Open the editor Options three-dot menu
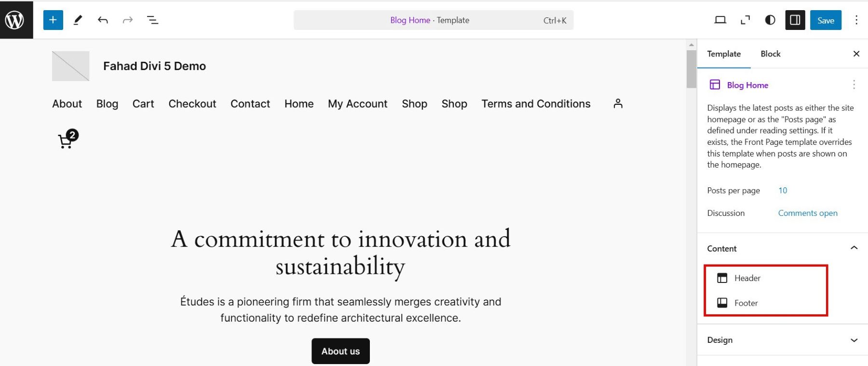The width and height of the screenshot is (868, 366). click(x=856, y=20)
